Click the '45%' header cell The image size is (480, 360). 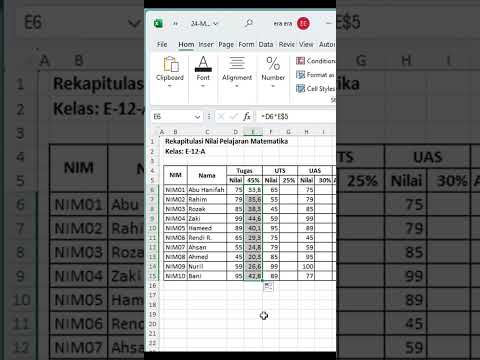click(253, 180)
